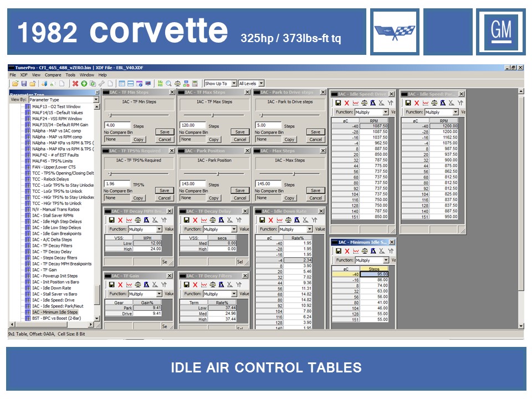Open the File menu
Viewport: 532px width, 399px height.
[13, 75]
